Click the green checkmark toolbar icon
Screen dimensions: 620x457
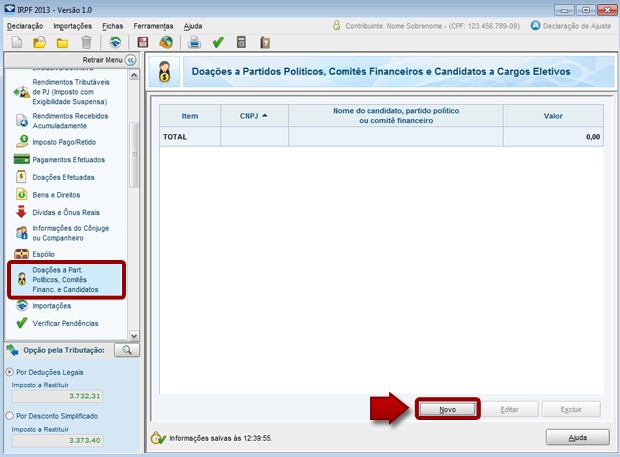point(218,42)
